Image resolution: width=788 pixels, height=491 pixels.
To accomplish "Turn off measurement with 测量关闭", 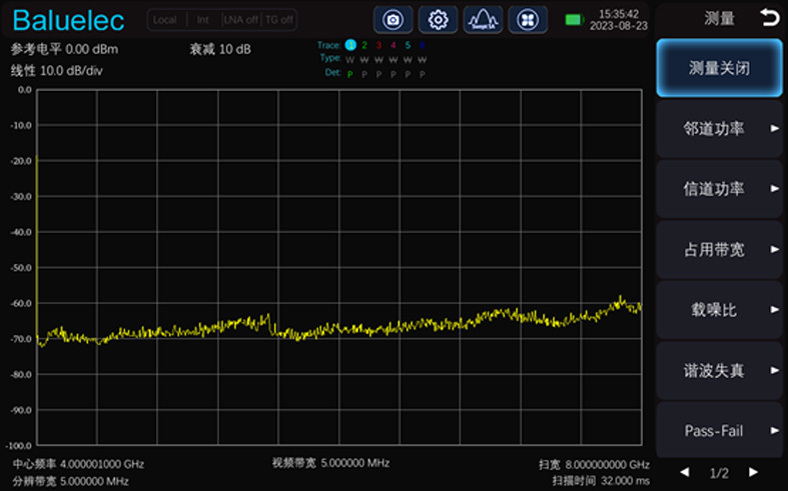I will point(719,68).
